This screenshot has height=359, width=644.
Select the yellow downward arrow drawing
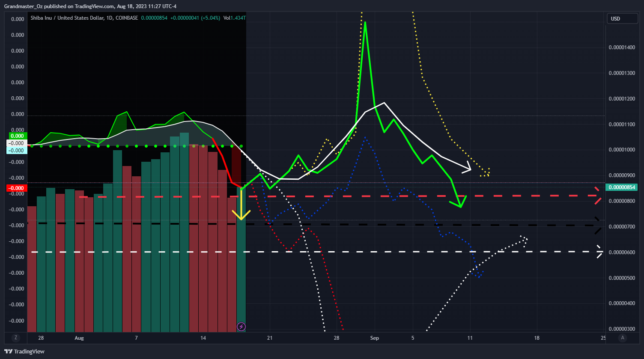point(241,204)
